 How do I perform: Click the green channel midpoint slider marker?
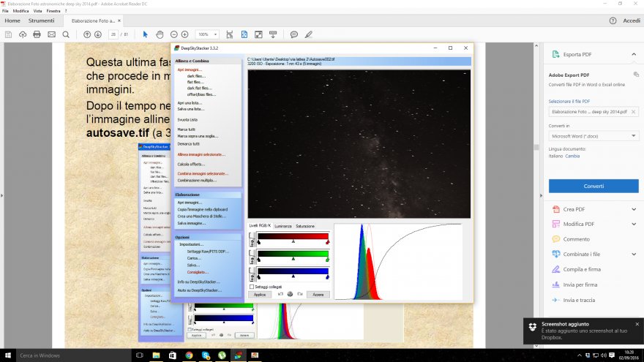point(293,259)
